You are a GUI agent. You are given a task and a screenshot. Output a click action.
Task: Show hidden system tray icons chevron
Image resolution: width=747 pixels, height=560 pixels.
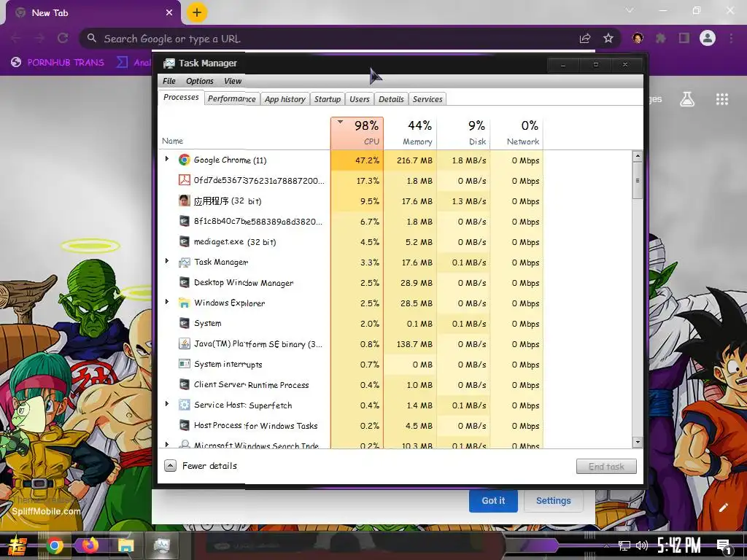click(606, 545)
